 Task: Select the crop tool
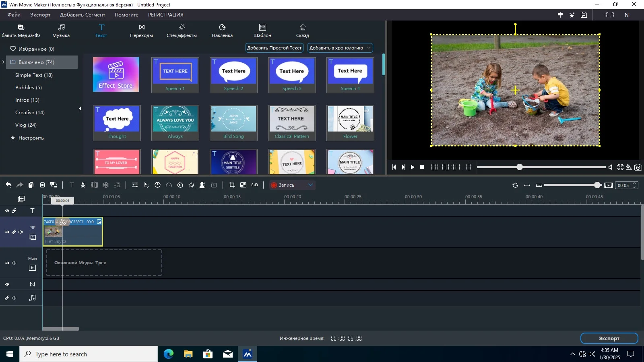[232, 185]
